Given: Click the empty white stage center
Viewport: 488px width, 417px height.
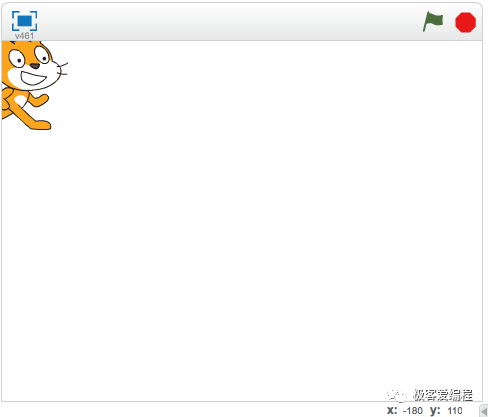Looking at the screenshot, I should coord(242,221).
